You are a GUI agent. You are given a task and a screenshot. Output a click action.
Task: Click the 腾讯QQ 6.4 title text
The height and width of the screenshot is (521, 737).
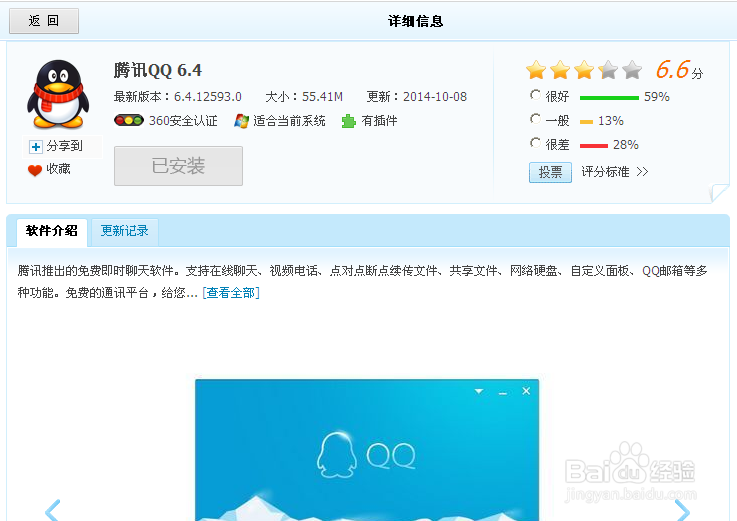tap(157, 71)
